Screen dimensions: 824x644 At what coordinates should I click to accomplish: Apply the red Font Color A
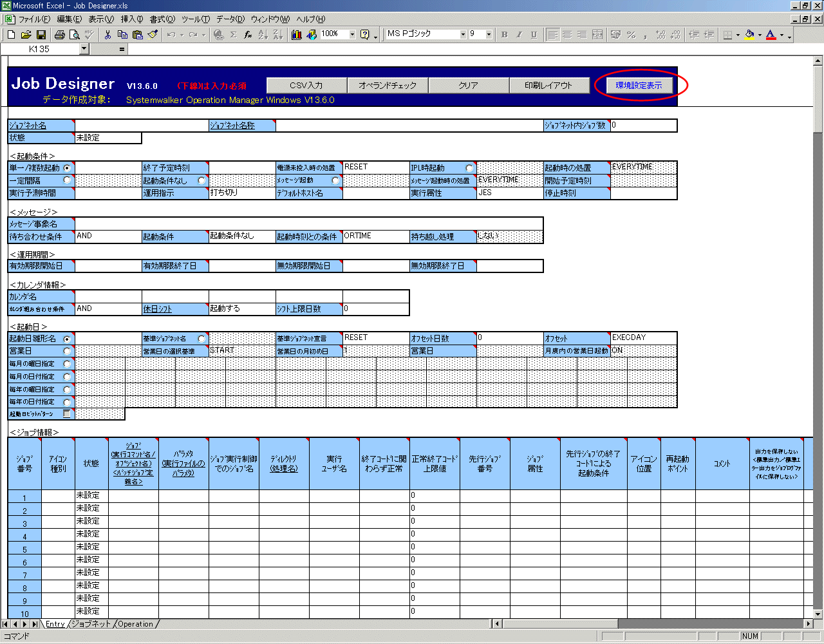click(771, 35)
